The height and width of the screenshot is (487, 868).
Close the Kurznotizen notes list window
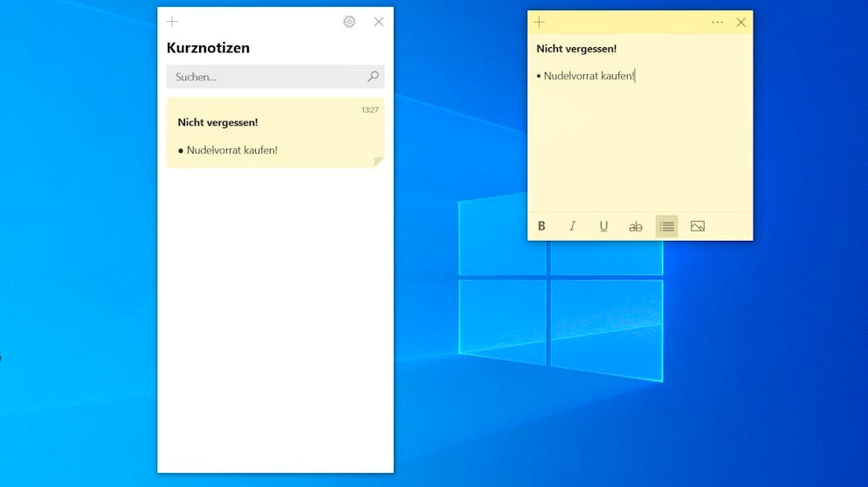coord(378,22)
